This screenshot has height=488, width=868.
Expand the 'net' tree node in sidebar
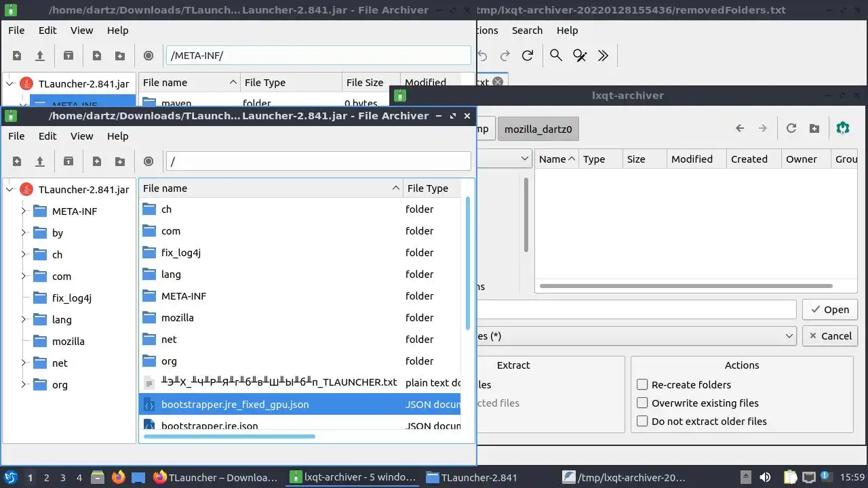[24, 363]
